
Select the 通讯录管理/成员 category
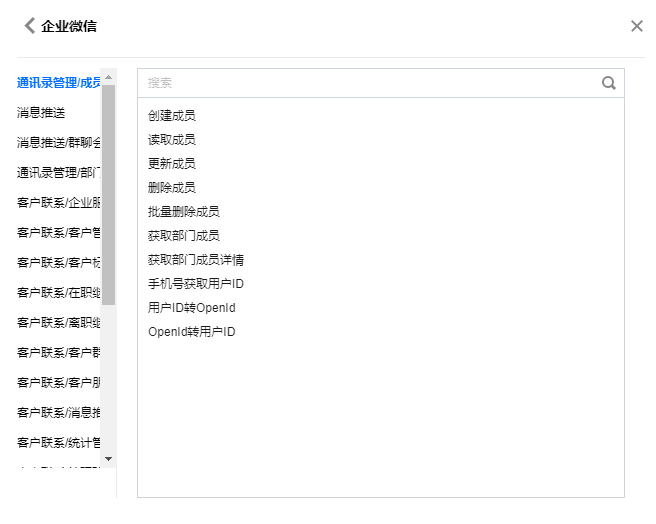tap(59, 83)
